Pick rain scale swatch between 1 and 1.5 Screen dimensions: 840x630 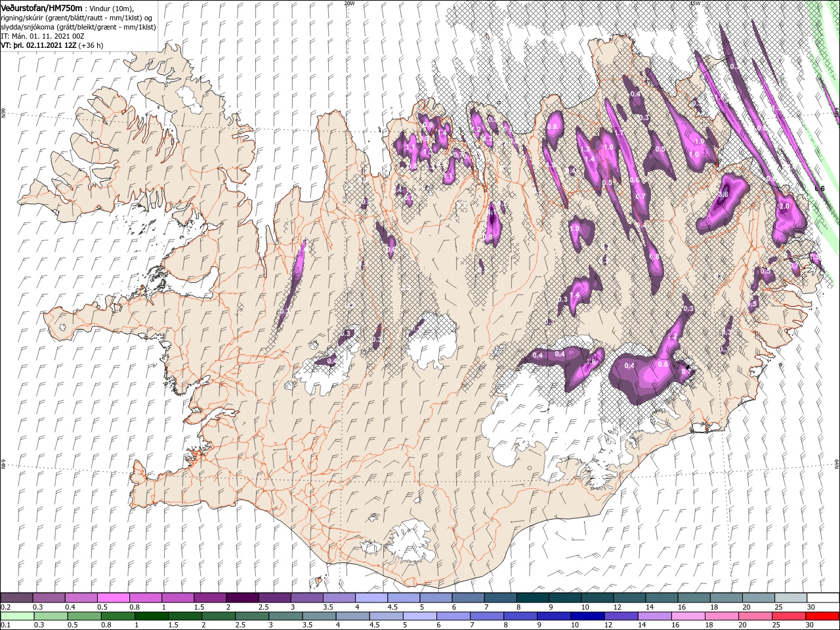click(x=151, y=616)
